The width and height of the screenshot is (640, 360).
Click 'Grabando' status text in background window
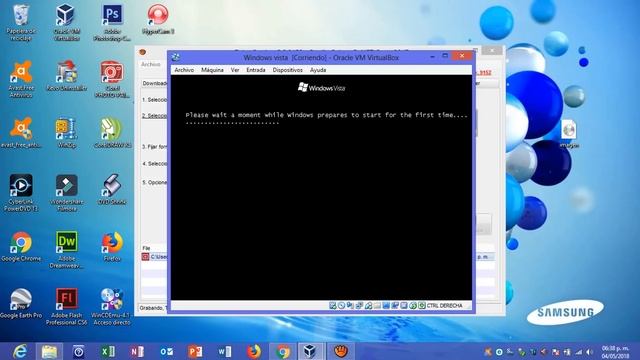click(x=153, y=308)
